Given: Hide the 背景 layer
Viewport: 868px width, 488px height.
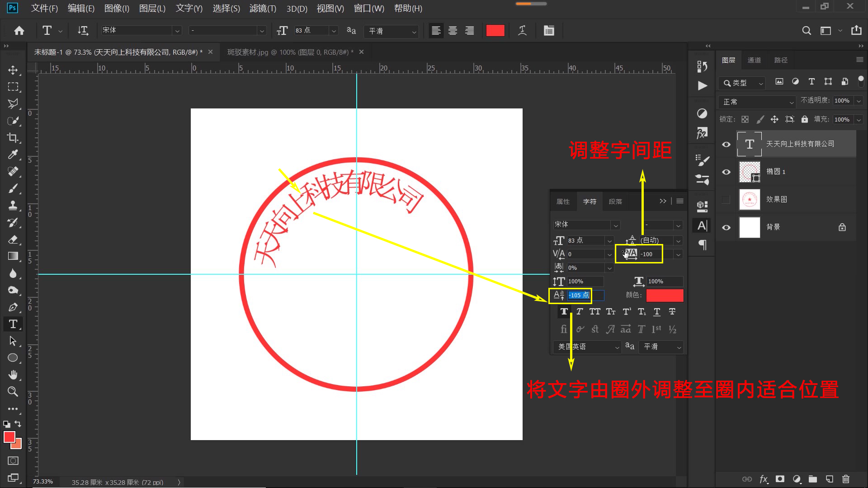Looking at the screenshot, I should [x=726, y=227].
